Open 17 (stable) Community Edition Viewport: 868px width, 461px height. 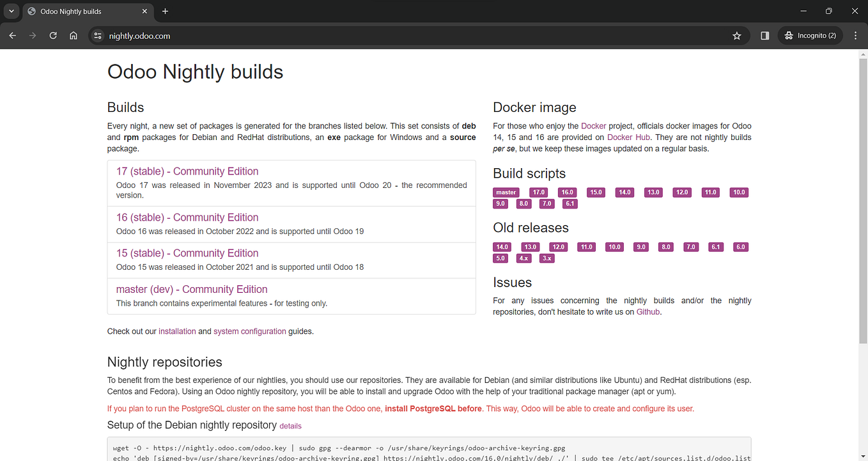187,171
